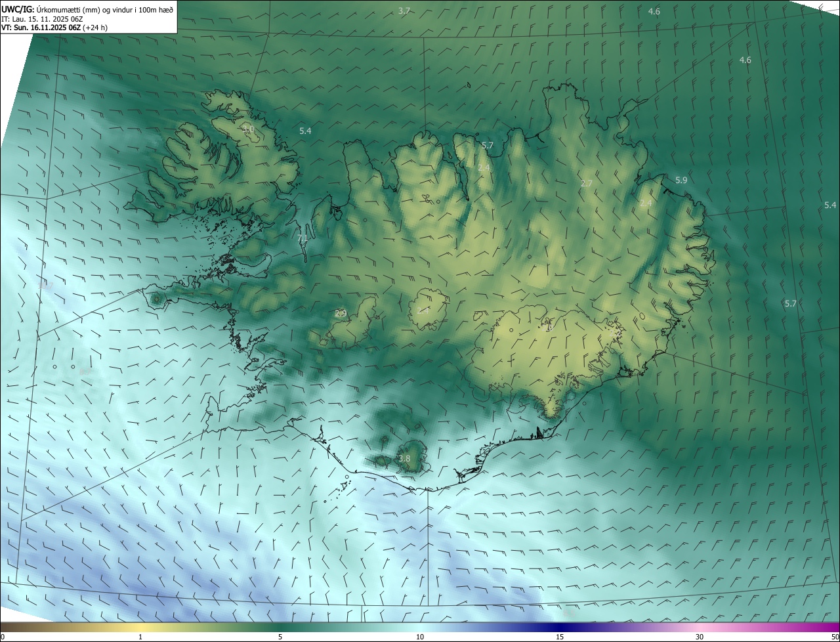Click the 3.8 label on Mýrdalsjökull glacier
This screenshot has height=642, width=840.
point(404,459)
